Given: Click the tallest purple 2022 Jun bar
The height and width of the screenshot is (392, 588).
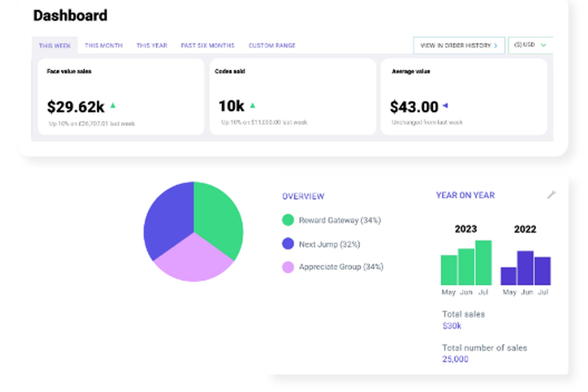Looking at the screenshot, I should [x=525, y=268].
